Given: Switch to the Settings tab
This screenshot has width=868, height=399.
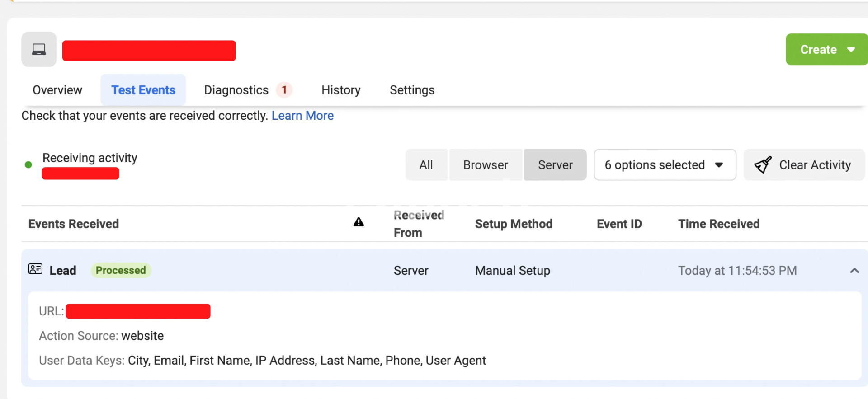Looking at the screenshot, I should [x=412, y=90].
